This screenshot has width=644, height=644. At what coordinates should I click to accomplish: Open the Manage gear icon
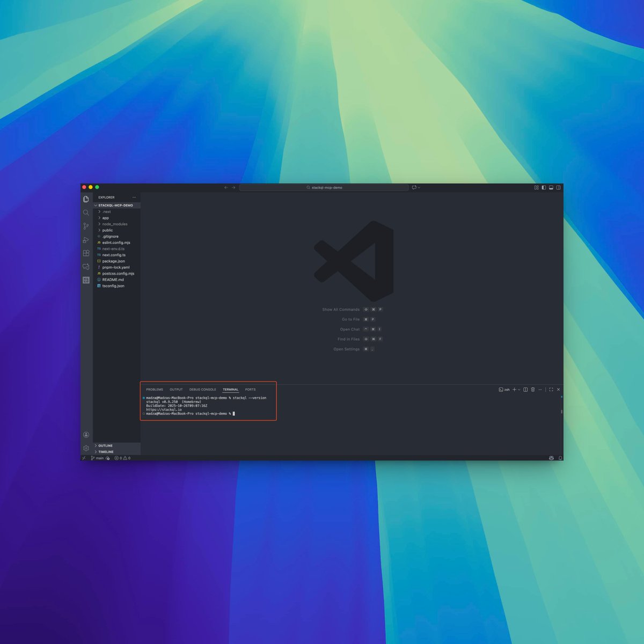click(86, 448)
